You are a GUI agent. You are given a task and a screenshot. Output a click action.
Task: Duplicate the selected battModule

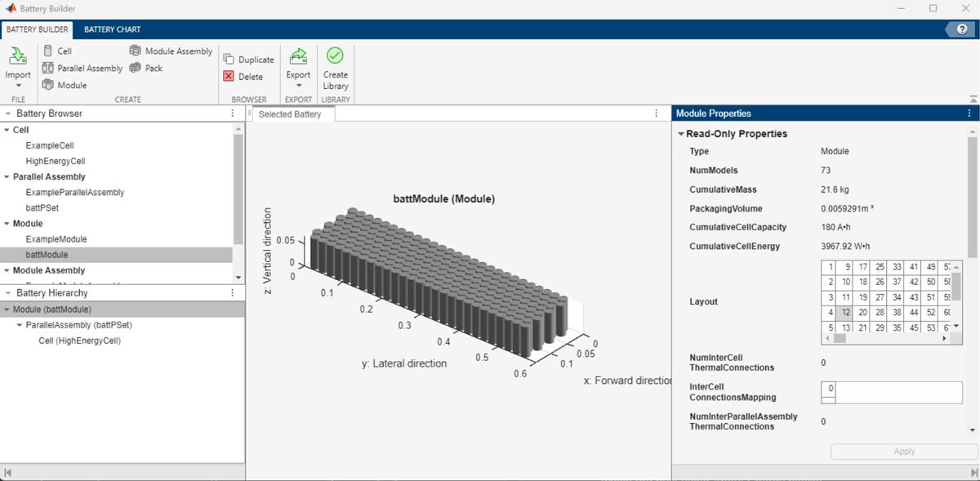(x=249, y=58)
